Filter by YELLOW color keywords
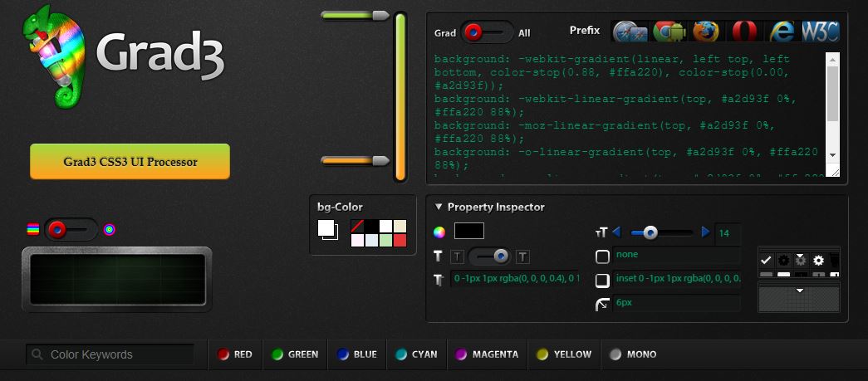 (564, 354)
